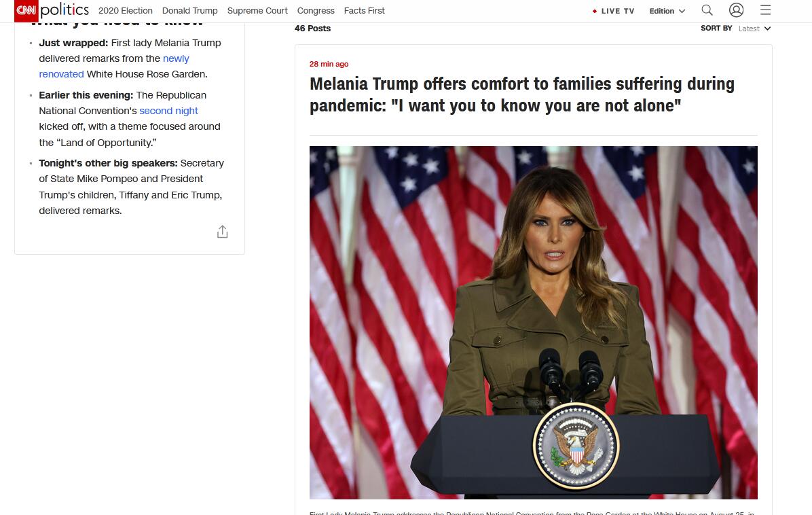Screen dimensions: 812x515
Task: Click the CNN logo
Action: click(x=26, y=10)
